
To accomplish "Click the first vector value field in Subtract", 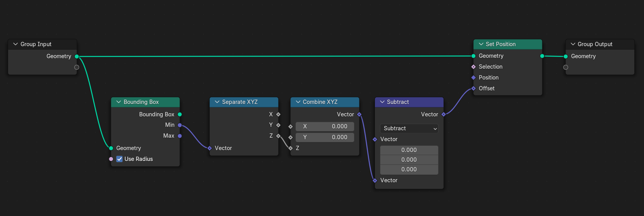I will pyautogui.click(x=409, y=150).
